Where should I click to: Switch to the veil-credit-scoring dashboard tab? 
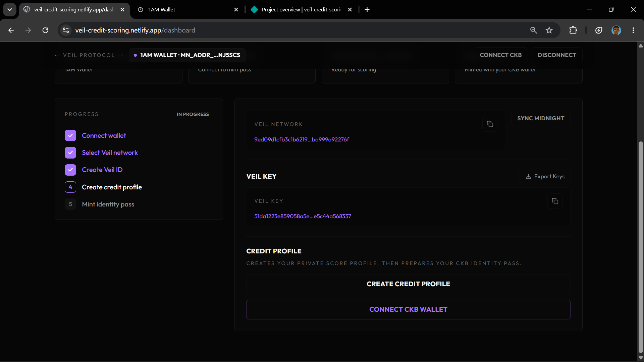(74, 9)
